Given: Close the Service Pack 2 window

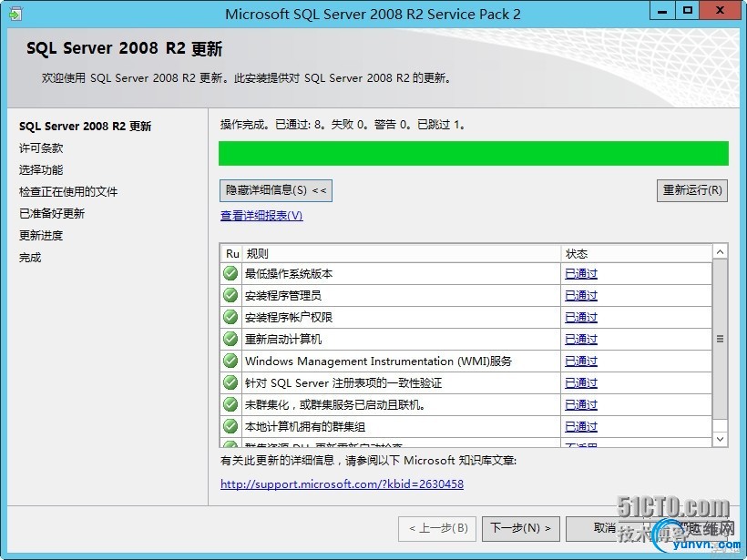Looking at the screenshot, I should [x=720, y=11].
